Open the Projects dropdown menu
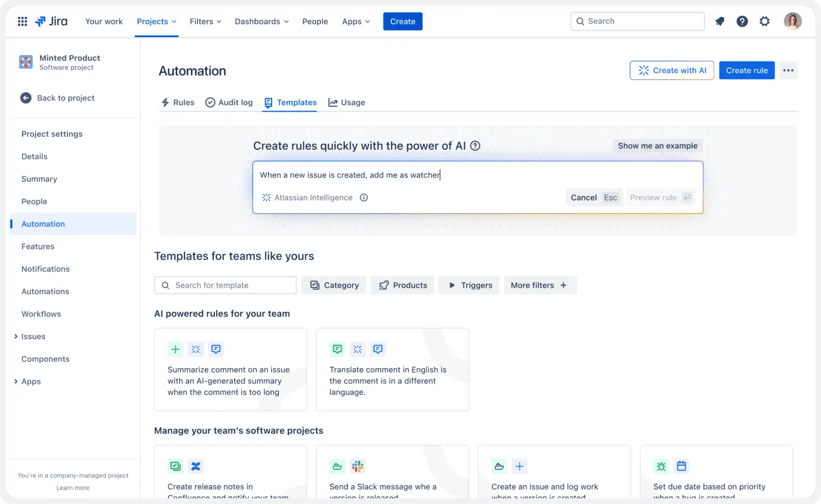821x504 pixels. coord(157,21)
